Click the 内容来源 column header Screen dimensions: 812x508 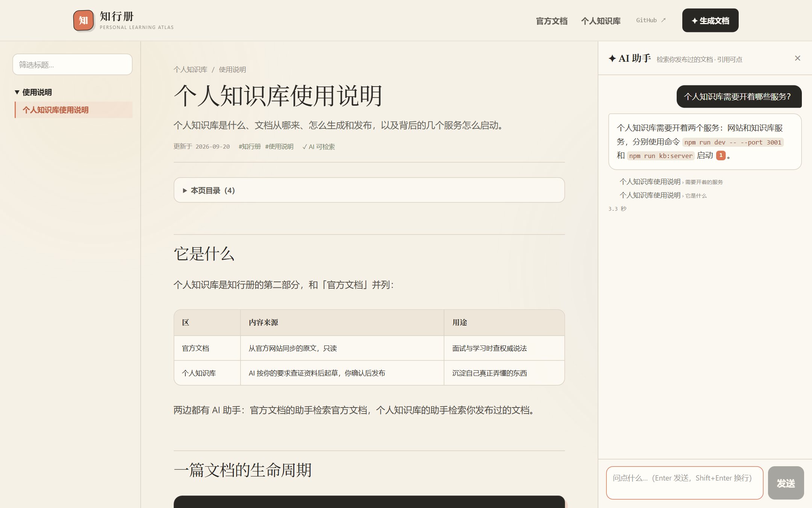342,322
